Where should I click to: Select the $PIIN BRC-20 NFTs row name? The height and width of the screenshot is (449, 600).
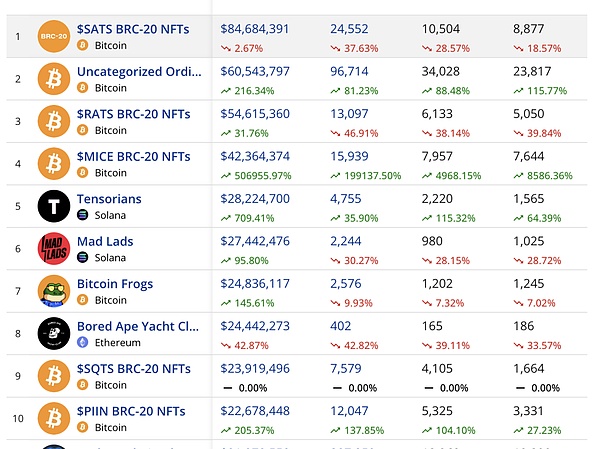click(x=131, y=411)
